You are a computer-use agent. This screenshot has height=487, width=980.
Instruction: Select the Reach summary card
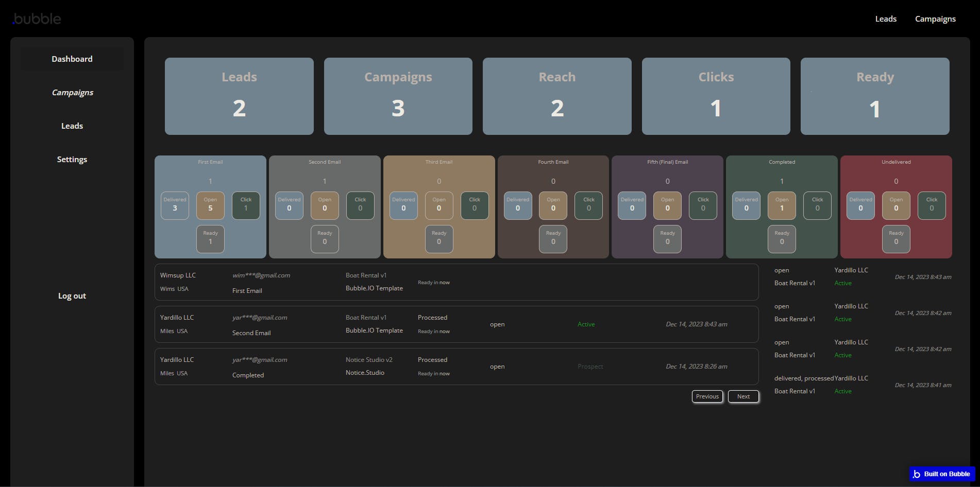coord(557,96)
